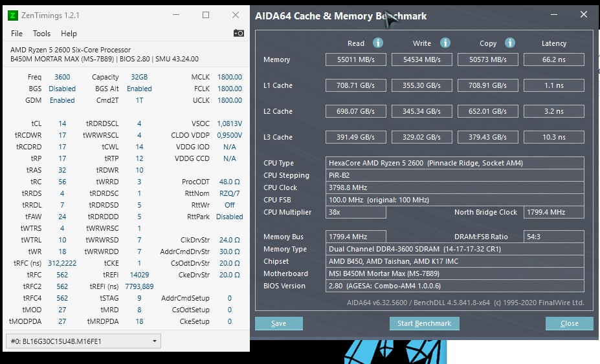Click the Capacity value 32GB

click(x=139, y=77)
